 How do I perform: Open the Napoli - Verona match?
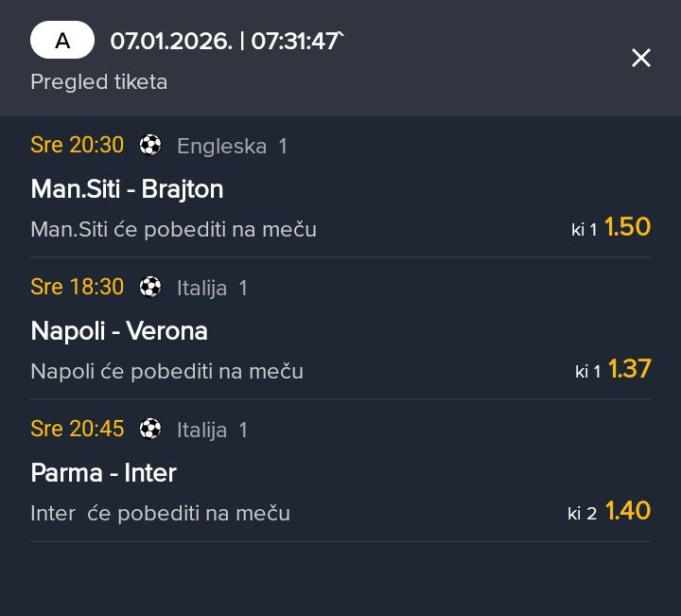pyautogui.click(x=119, y=330)
